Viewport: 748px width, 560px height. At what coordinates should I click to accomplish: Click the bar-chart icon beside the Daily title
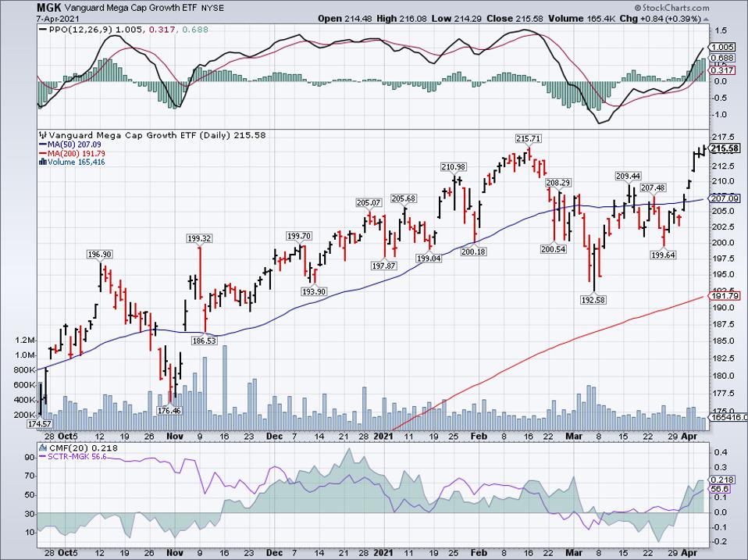click(x=43, y=135)
